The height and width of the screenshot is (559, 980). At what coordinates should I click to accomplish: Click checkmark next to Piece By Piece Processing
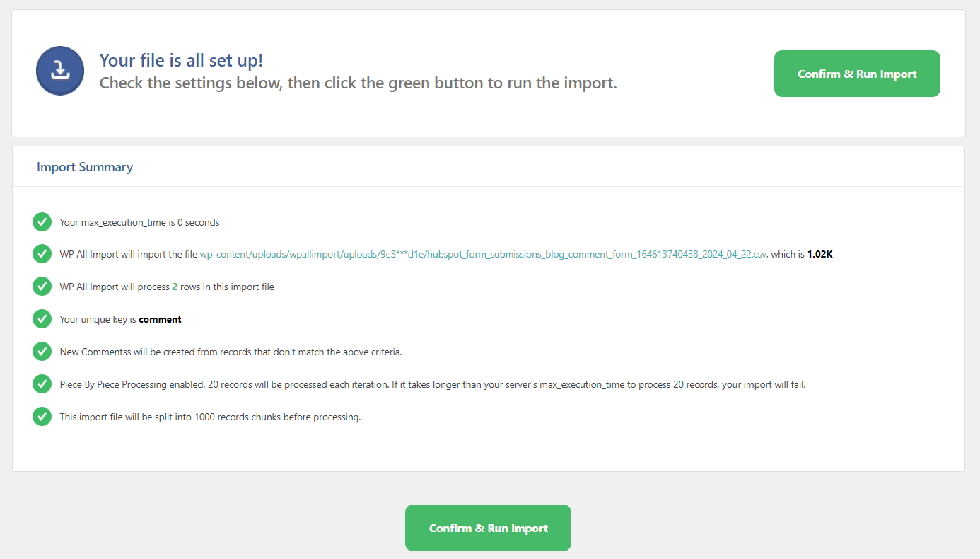pos(42,384)
